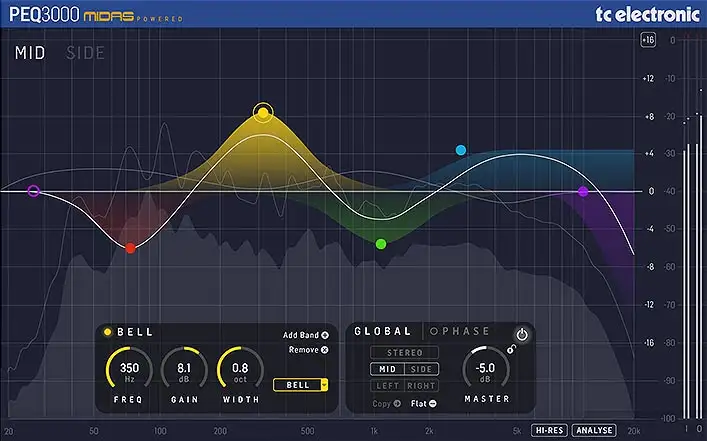Image resolution: width=707 pixels, height=441 pixels.
Task: Reset EQ with the Flat button
Action: click(423, 403)
